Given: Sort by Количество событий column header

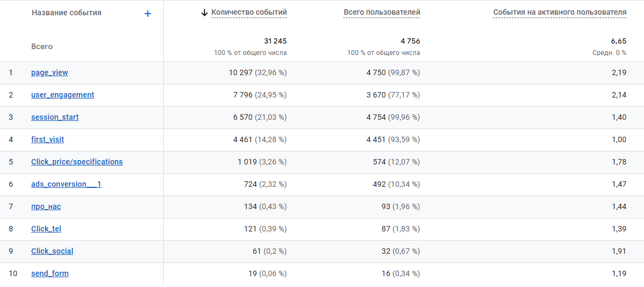Looking at the screenshot, I should tap(249, 12).
